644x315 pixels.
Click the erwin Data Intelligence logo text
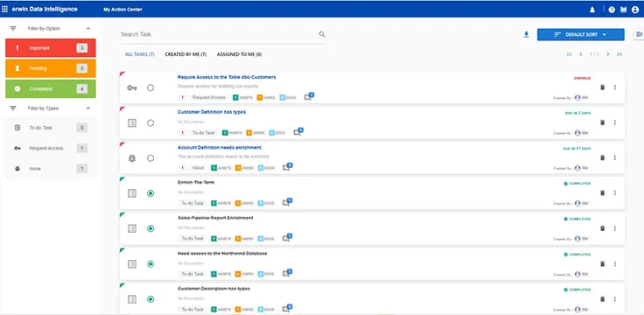click(x=45, y=9)
